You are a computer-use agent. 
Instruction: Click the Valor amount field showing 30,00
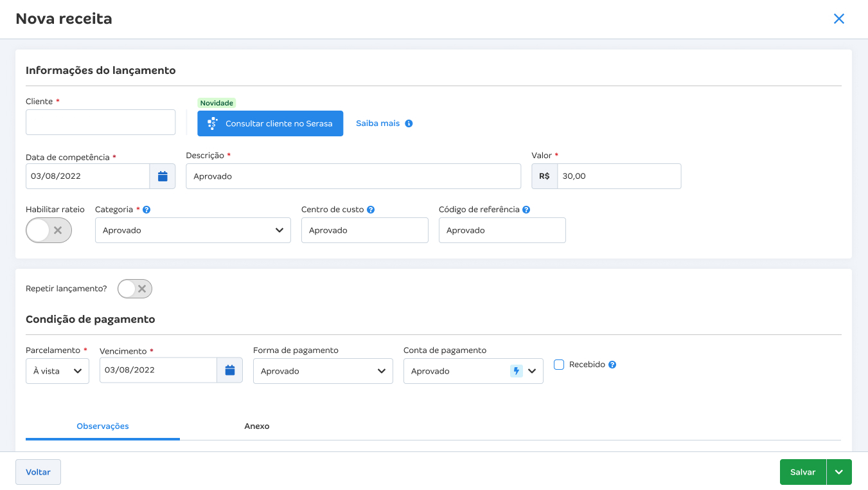pyautogui.click(x=619, y=176)
